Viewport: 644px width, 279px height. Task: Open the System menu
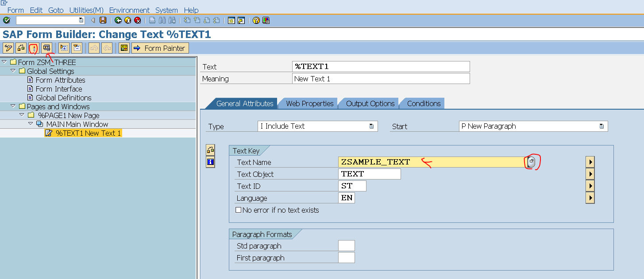tap(166, 10)
